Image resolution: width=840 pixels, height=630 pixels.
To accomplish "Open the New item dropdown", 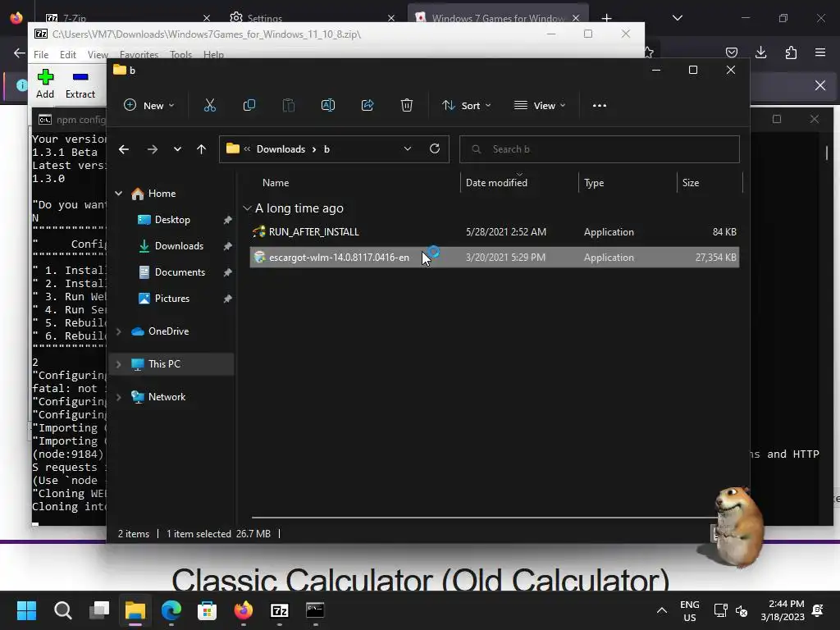I will click(x=149, y=106).
